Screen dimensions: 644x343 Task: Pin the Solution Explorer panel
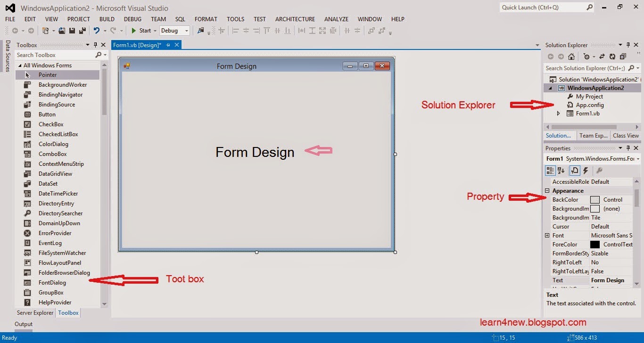[x=627, y=45]
